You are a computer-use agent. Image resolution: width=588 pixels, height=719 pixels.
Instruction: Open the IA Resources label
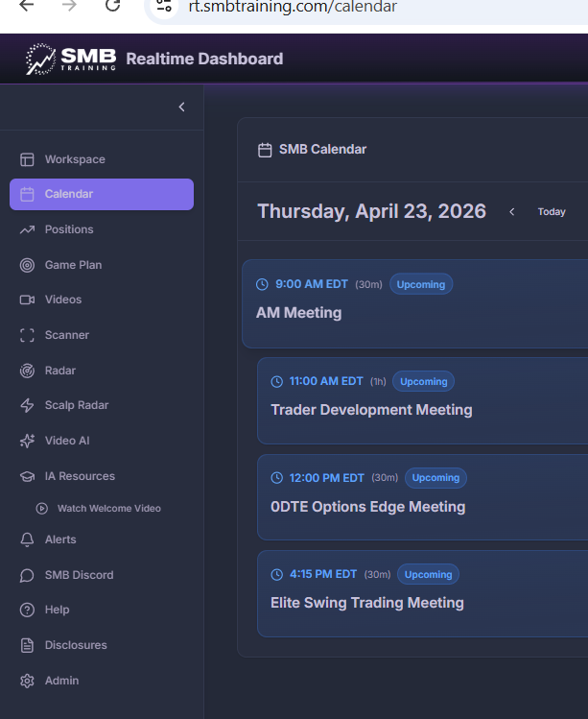pos(80,476)
